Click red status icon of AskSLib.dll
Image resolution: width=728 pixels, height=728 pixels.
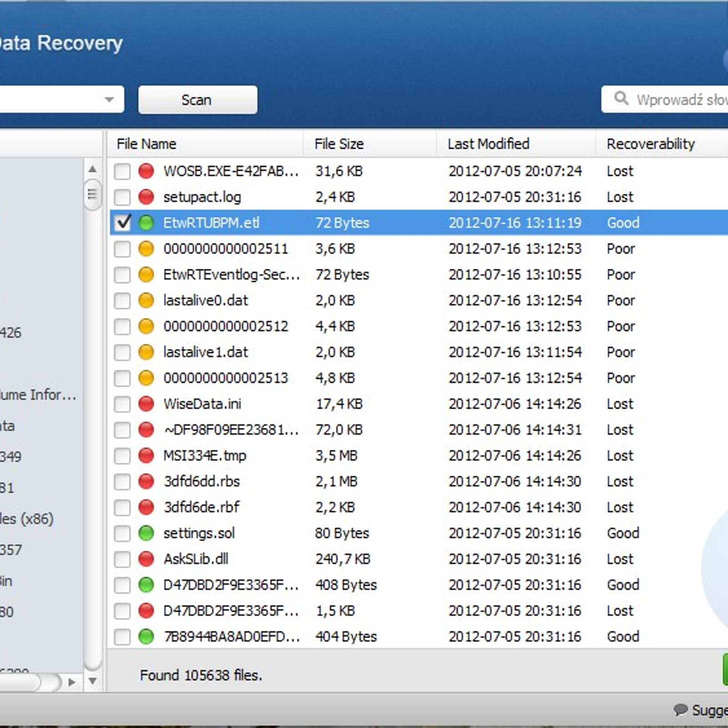[x=146, y=559]
